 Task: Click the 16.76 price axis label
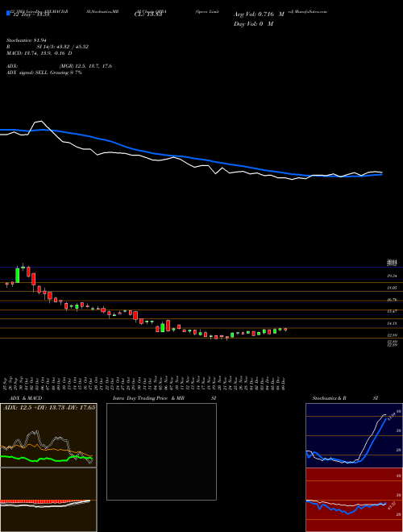pos(393,300)
